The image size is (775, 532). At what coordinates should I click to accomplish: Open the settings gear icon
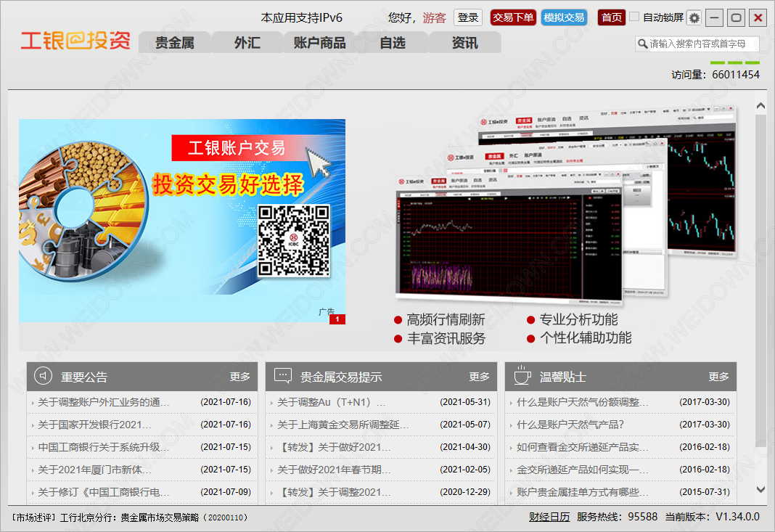(694, 18)
